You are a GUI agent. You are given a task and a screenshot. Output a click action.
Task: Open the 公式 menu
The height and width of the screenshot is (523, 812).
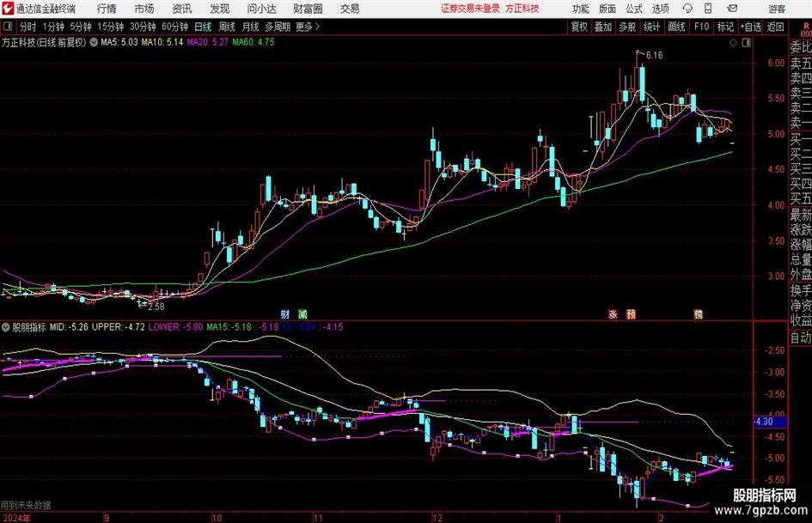(634, 9)
